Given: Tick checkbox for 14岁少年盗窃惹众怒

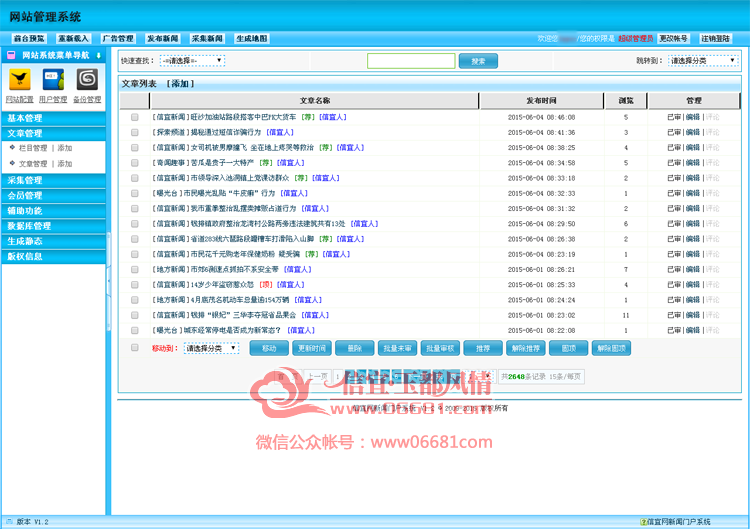Looking at the screenshot, I should (134, 285).
